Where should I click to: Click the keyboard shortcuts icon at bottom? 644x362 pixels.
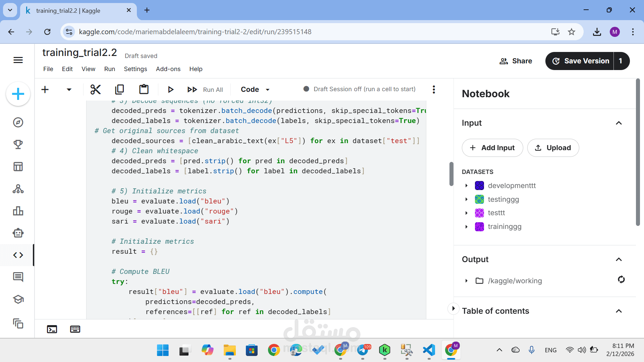click(75, 329)
